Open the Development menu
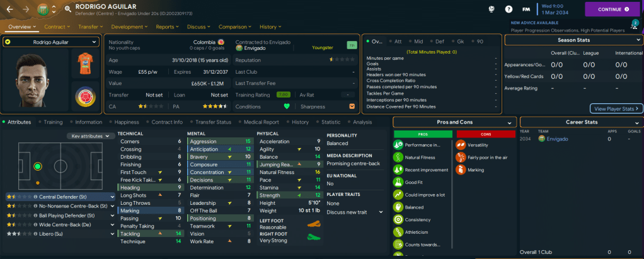The width and height of the screenshot is (644, 259). (x=130, y=27)
